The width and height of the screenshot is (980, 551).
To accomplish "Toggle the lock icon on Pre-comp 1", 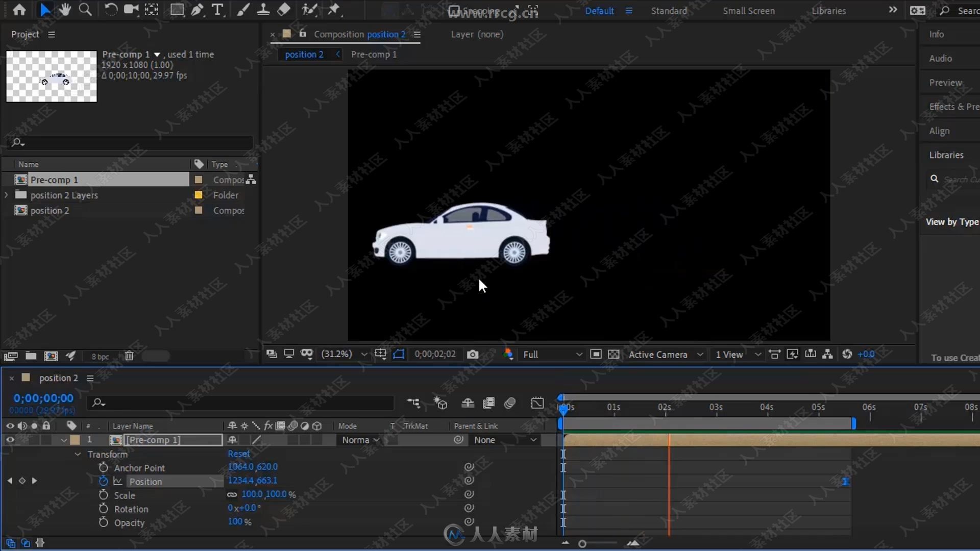I will click(x=46, y=439).
